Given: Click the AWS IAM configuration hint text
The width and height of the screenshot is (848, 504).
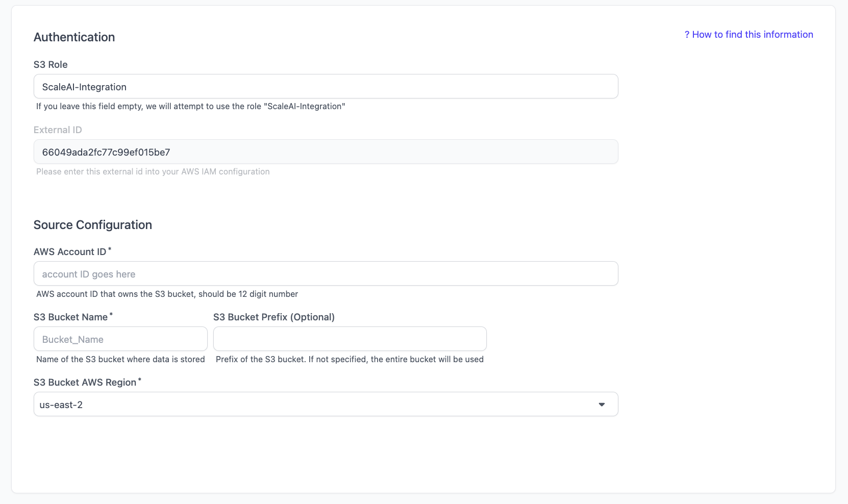Looking at the screenshot, I should (153, 172).
